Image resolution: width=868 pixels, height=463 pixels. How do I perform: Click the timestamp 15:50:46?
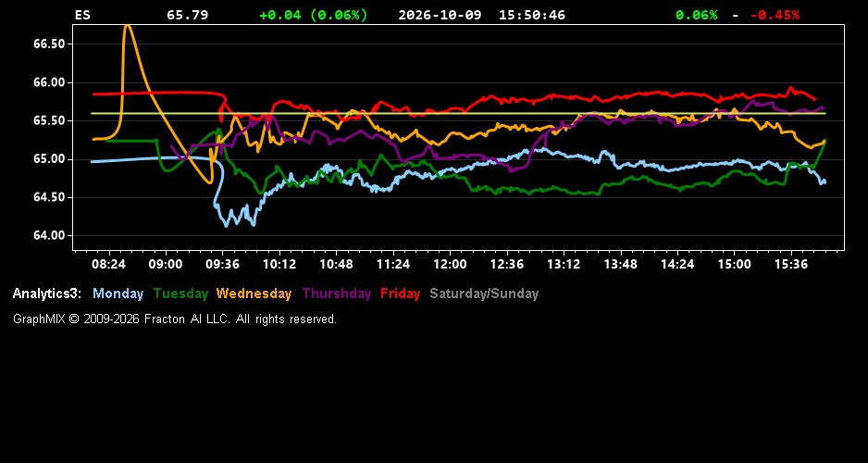[x=532, y=15]
